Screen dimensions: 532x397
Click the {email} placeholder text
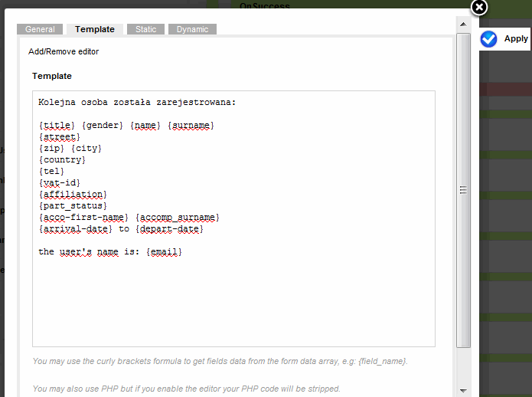[164, 252]
